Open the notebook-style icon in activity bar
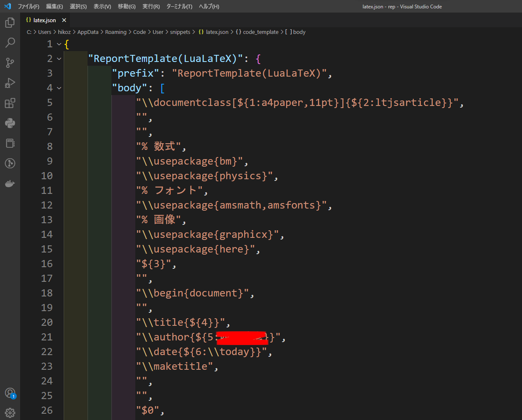The height and width of the screenshot is (420, 522). [10, 143]
